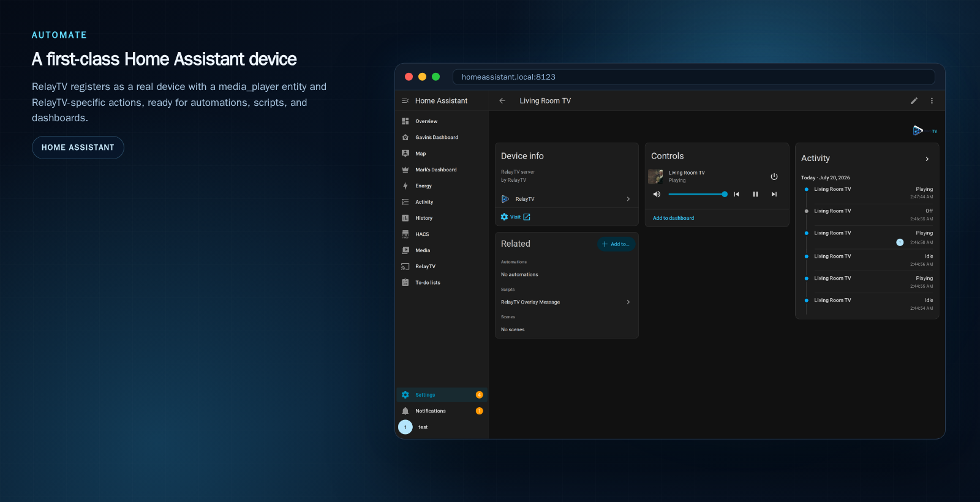This screenshot has width=980, height=502.
Task: Click the orange Notifications badge
Action: pyautogui.click(x=479, y=411)
